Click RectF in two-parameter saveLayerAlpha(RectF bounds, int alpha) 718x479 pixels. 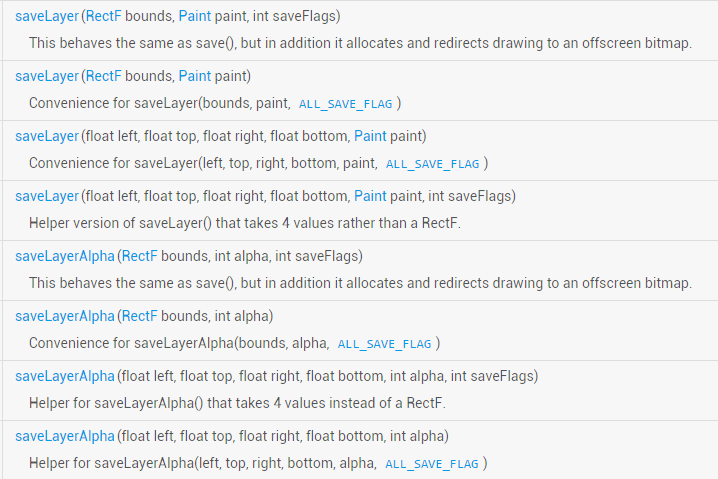140,316
